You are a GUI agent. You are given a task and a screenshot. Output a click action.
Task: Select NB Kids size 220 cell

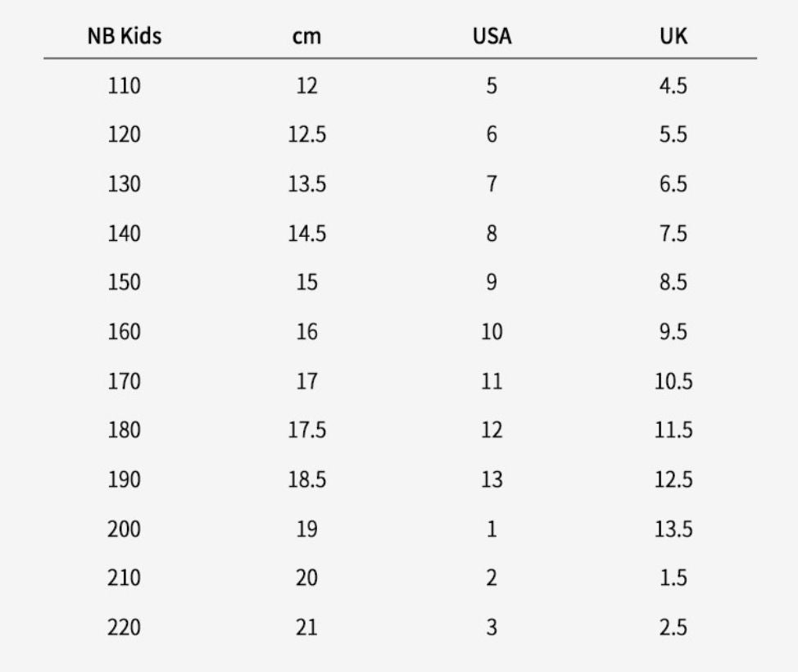tap(124, 628)
